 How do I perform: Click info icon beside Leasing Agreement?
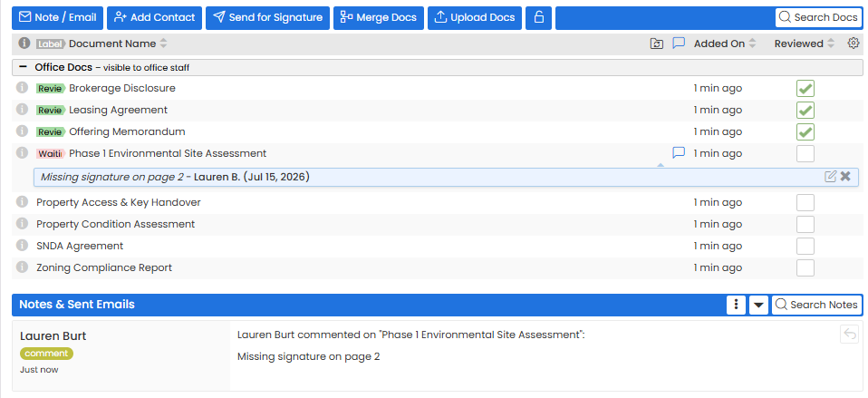tap(22, 109)
